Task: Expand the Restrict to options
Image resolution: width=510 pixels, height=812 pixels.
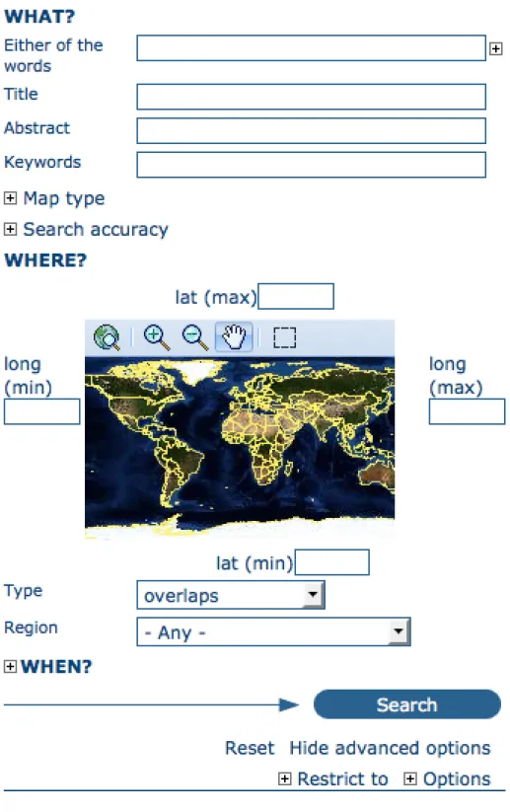Action: point(284,778)
